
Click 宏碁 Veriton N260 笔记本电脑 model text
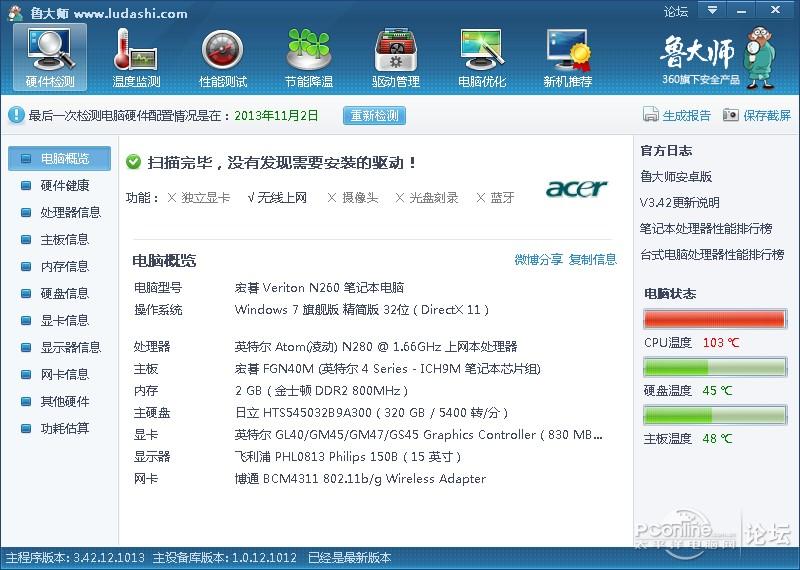click(319, 288)
